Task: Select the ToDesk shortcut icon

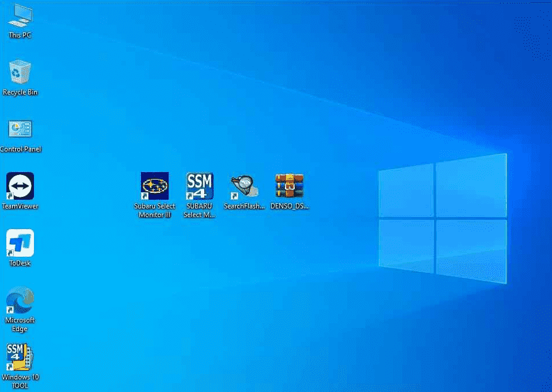Action: (x=20, y=243)
